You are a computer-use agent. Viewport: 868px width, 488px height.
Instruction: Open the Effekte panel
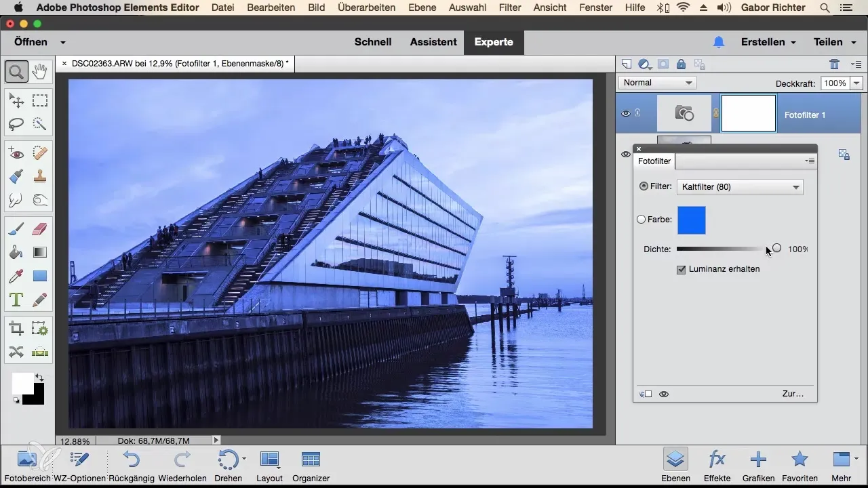point(717,466)
